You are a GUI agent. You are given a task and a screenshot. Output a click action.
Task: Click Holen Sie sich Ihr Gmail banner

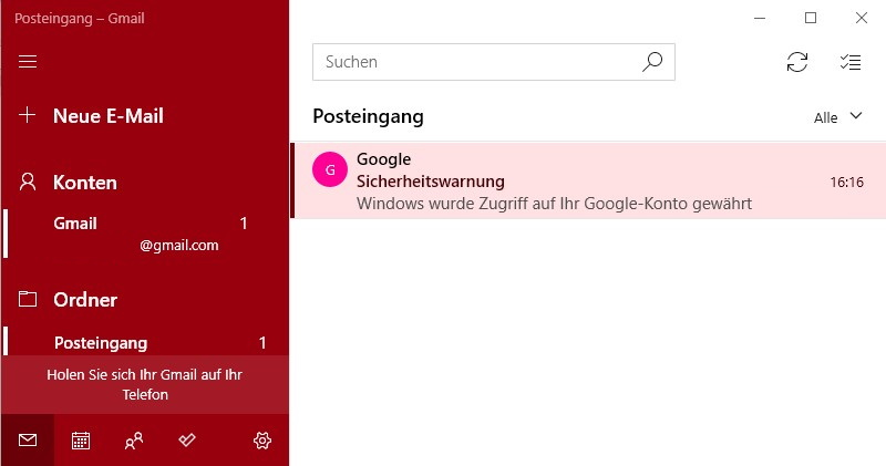[145, 385]
